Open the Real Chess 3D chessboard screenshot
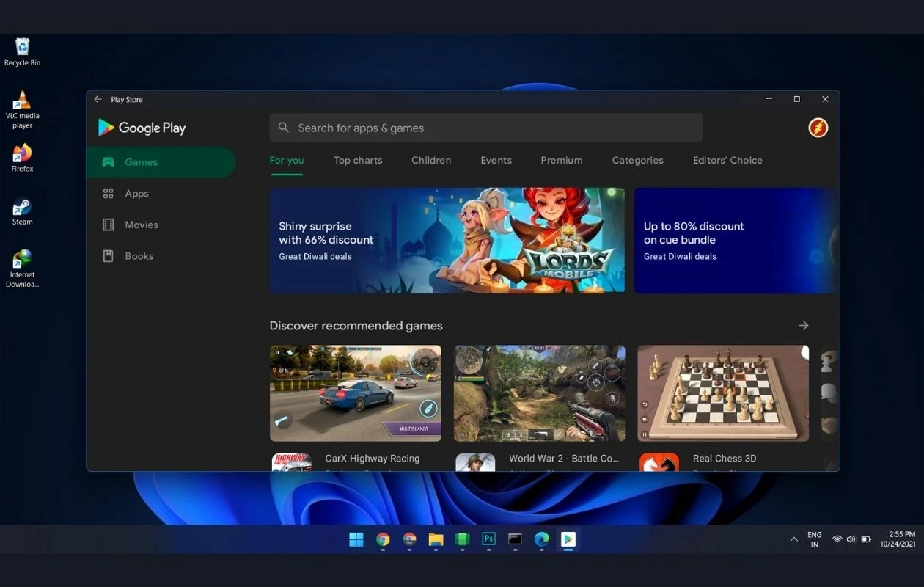924x587 pixels. [723, 393]
